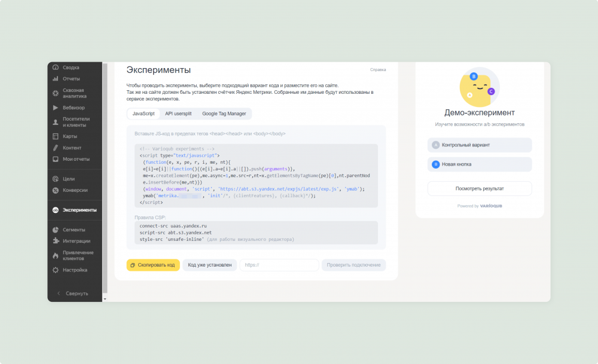Open Сводка in the sidebar menu
This screenshot has width=598, height=364.
pos(71,68)
